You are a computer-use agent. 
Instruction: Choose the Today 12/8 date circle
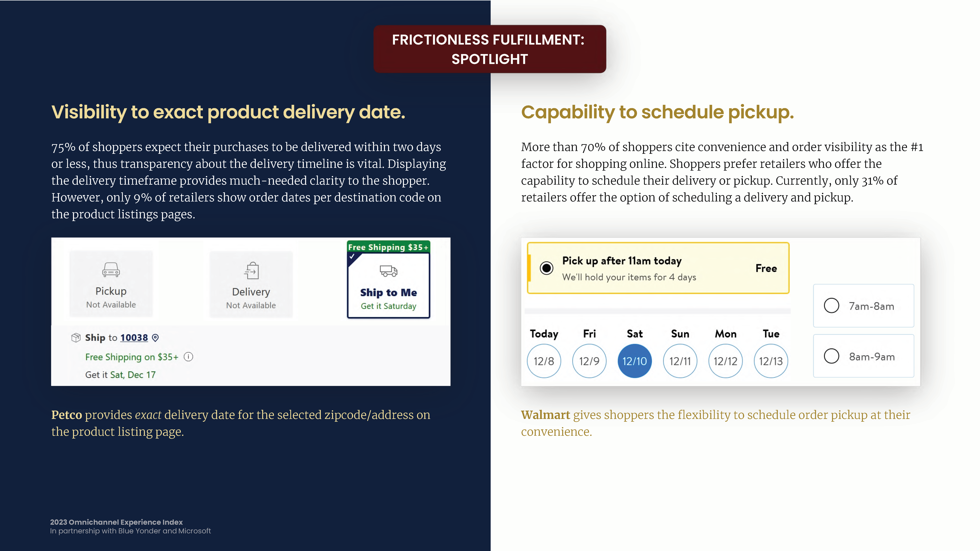pos(544,361)
